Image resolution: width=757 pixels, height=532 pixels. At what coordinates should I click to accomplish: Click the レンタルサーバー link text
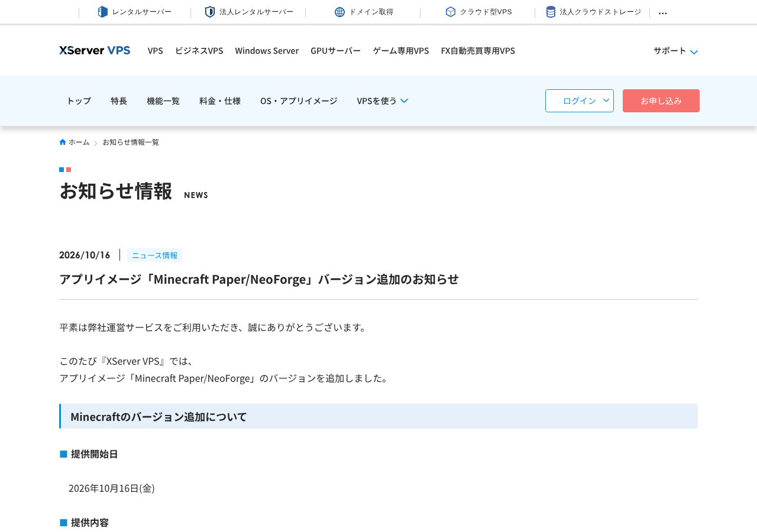tap(142, 12)
